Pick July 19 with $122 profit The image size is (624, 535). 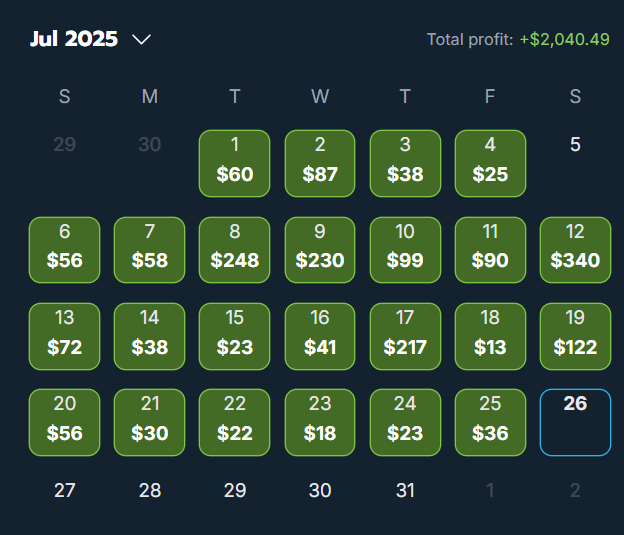tap(575, 336)
